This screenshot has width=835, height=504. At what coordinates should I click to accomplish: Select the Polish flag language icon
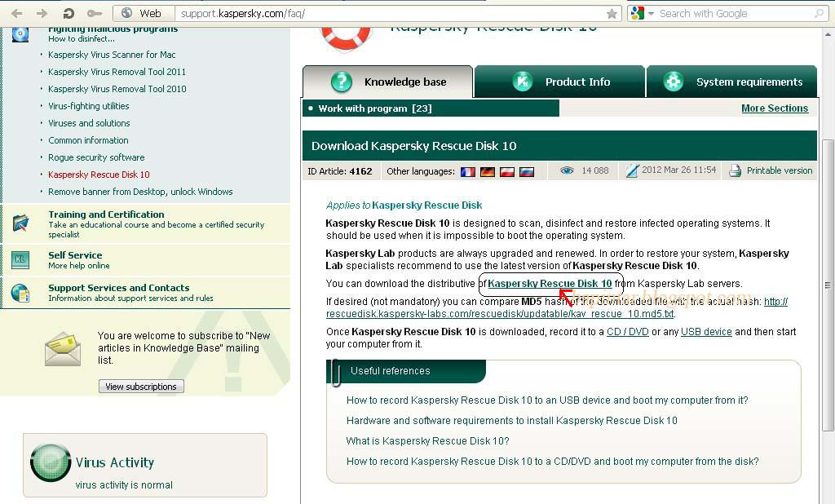[507, 171]
